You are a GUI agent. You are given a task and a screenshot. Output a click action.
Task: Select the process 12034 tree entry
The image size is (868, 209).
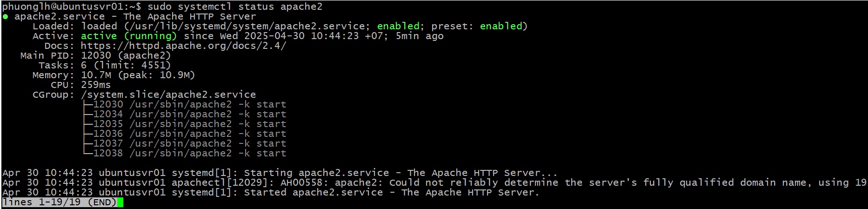coord(184,115)
